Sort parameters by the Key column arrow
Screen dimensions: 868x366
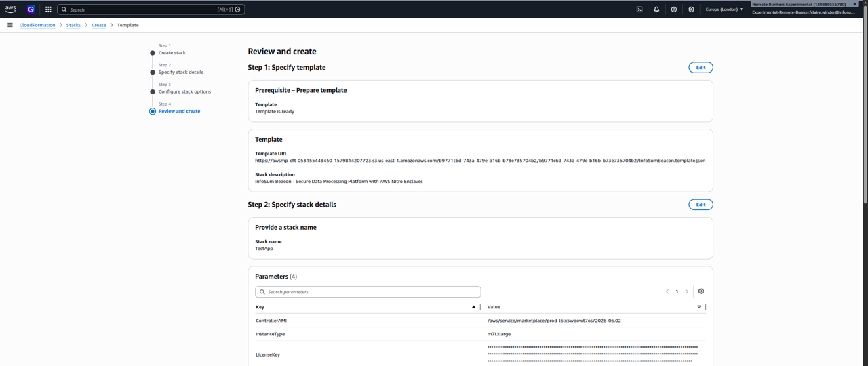[473, 307]
